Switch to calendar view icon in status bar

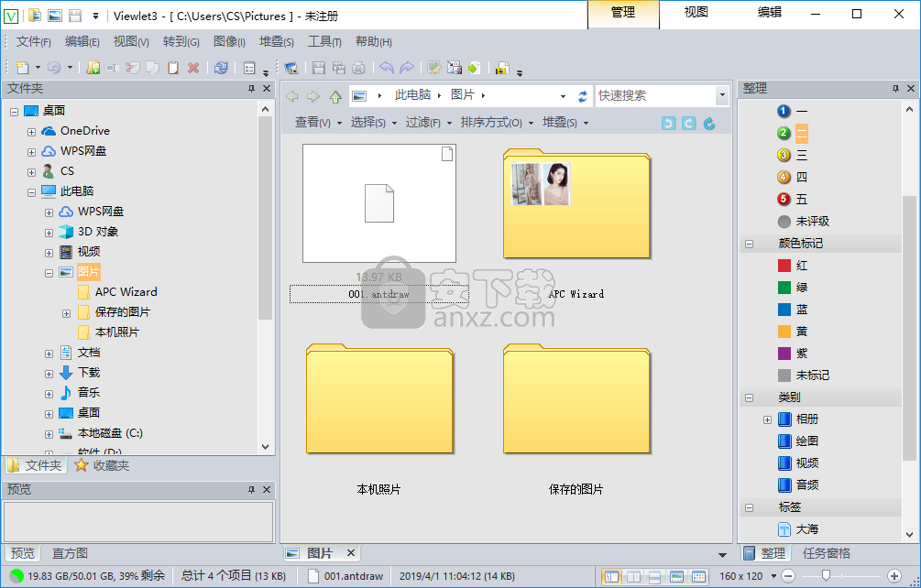tap(698, 576)
